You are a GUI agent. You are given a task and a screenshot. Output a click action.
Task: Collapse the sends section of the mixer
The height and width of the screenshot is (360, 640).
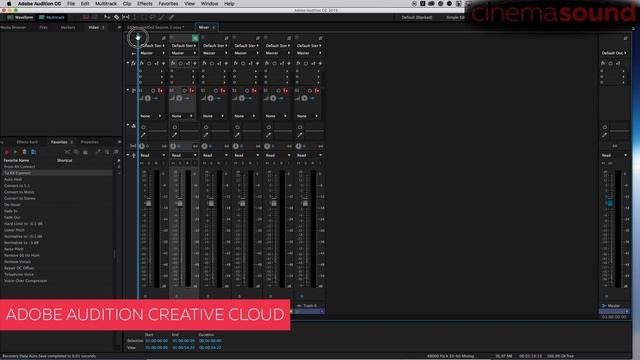pos(128,90)
